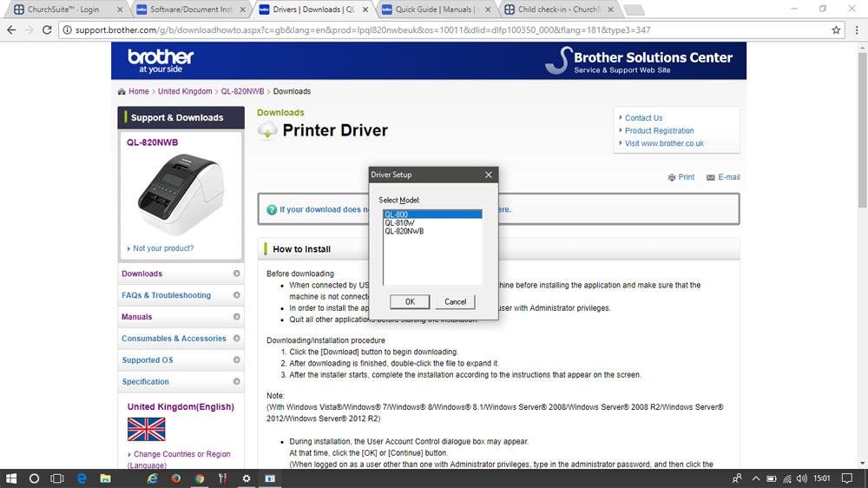Open Chrome's three-dot menu
The height and width of the screenshot is (488, 868).
coord(857,30)
